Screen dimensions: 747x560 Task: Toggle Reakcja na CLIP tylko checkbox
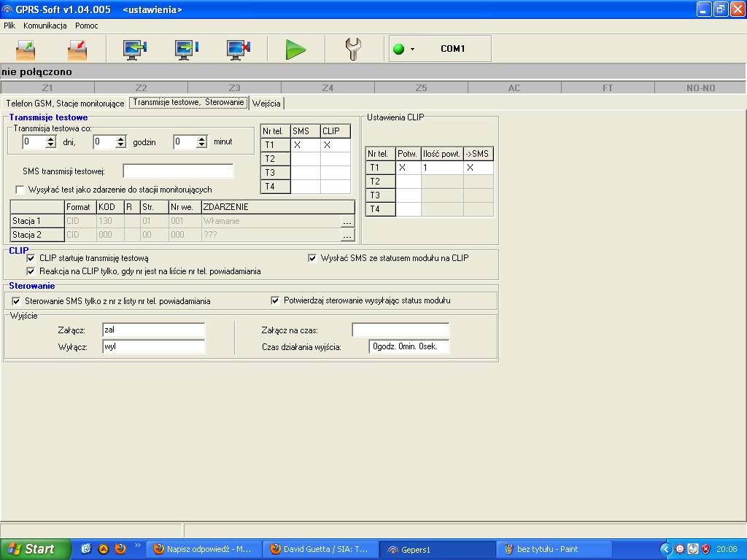31,271
